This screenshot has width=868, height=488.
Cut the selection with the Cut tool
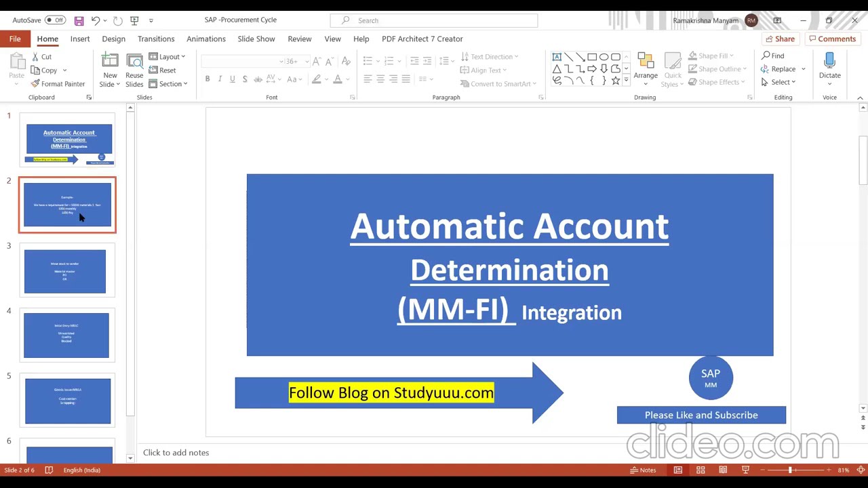pyautogui.click(x=41, y=57)
